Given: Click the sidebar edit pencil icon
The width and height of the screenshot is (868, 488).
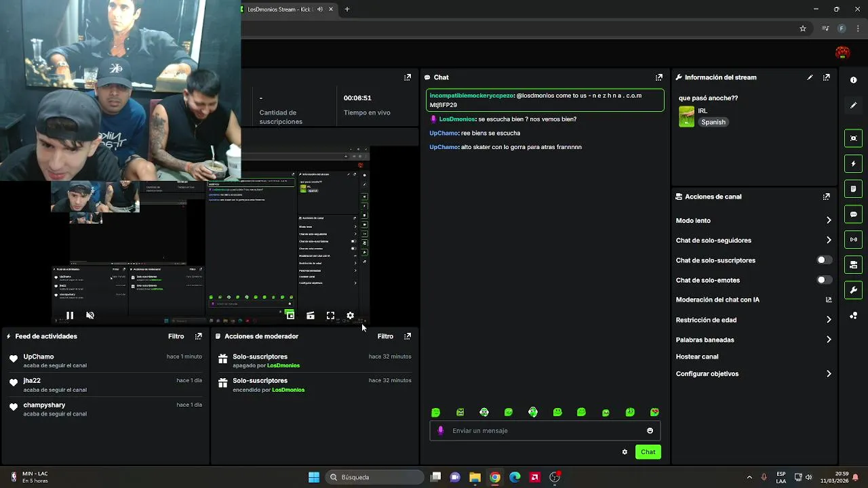Looking at the screenshot, I should 853,106.
